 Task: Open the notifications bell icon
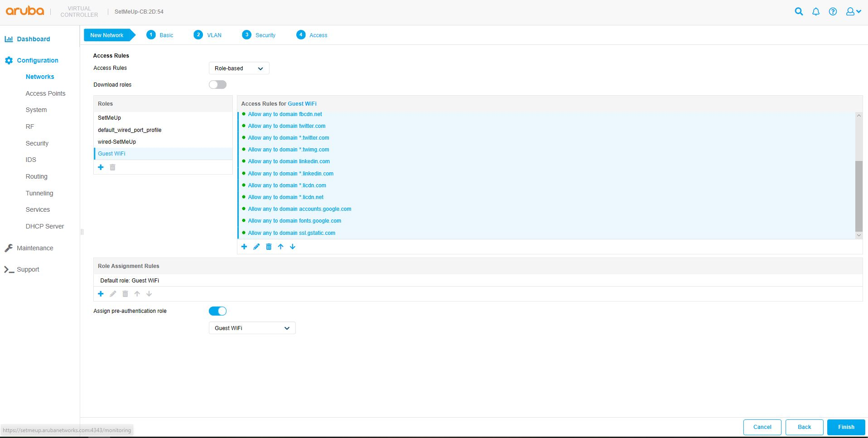815,12
